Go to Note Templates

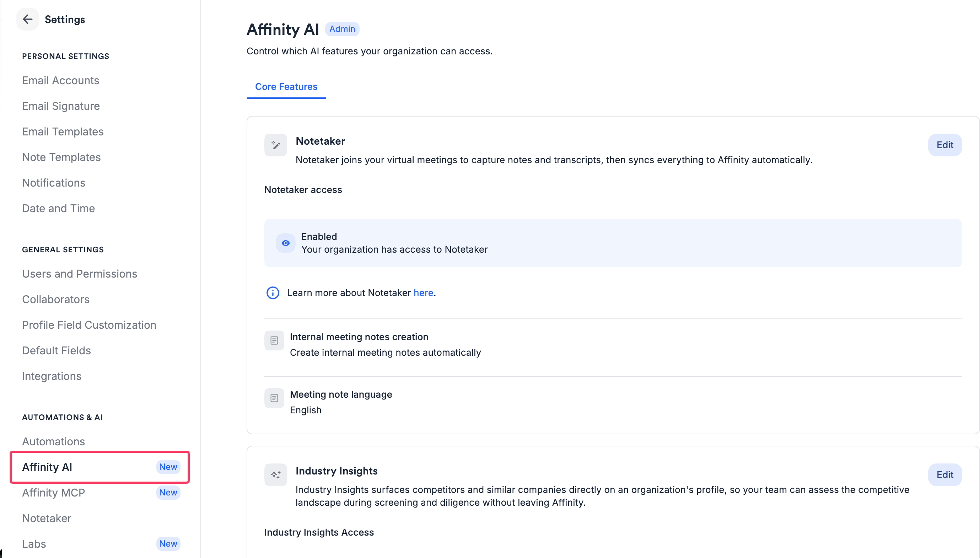(61, 157)
